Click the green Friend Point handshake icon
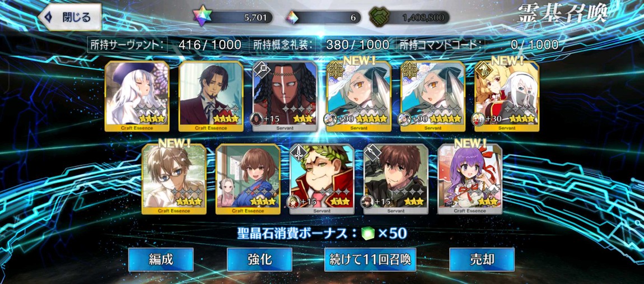This screenshot has height=284, width=644. (379, 17)
